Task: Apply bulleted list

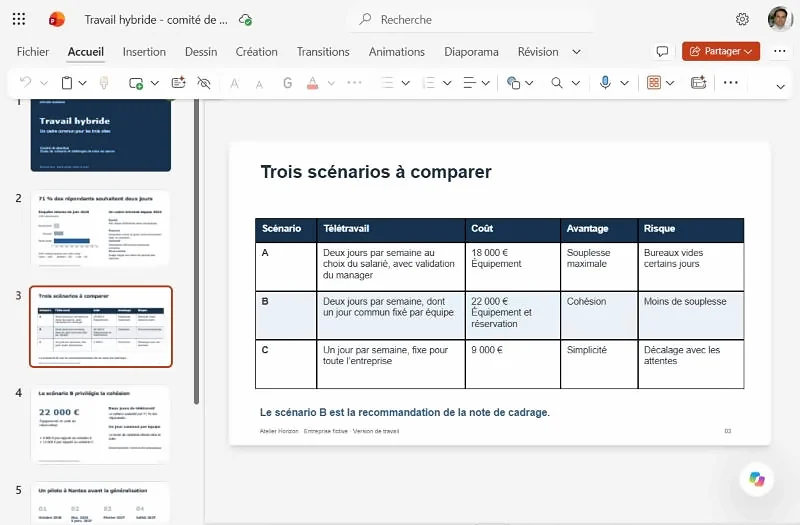Action: [x=388, y=83]
